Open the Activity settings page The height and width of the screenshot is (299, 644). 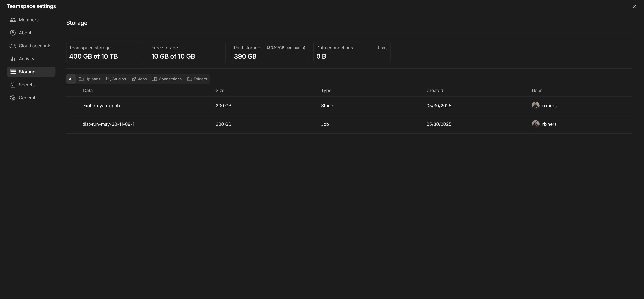[31, 59]
